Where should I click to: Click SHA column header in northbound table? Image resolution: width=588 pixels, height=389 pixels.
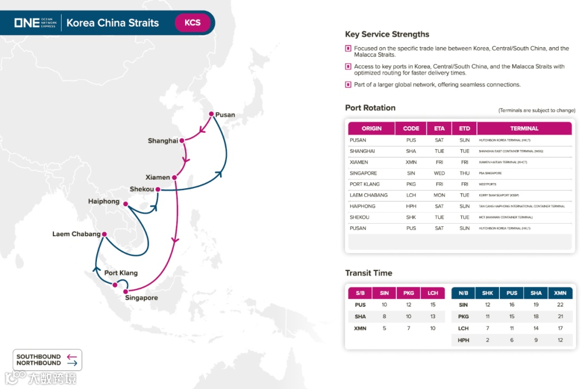[536, 293]
